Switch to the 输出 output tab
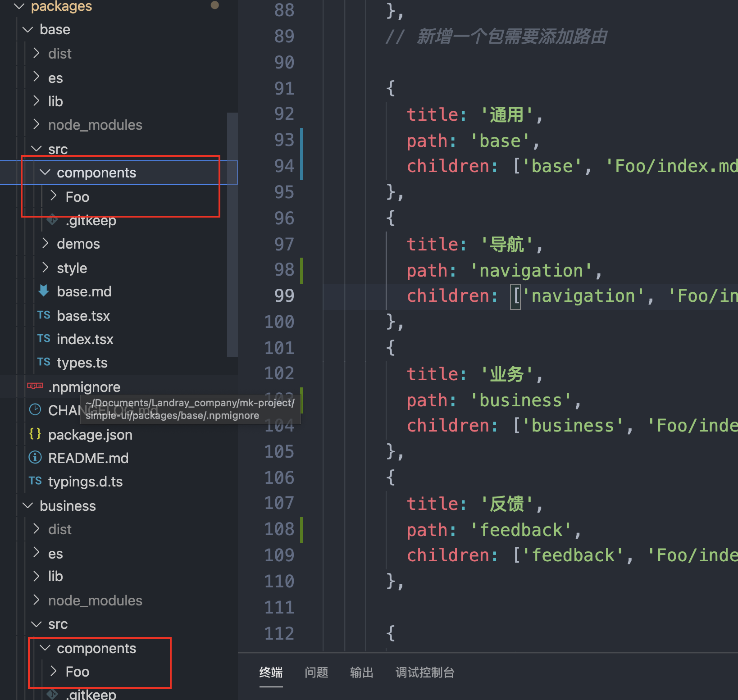This screenshot has height=700, width=738. (362, 673)
